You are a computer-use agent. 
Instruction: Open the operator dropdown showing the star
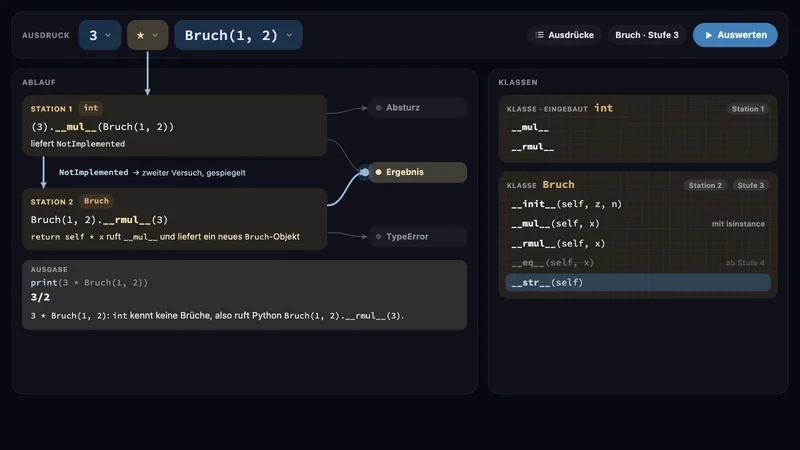coord(147,35)
